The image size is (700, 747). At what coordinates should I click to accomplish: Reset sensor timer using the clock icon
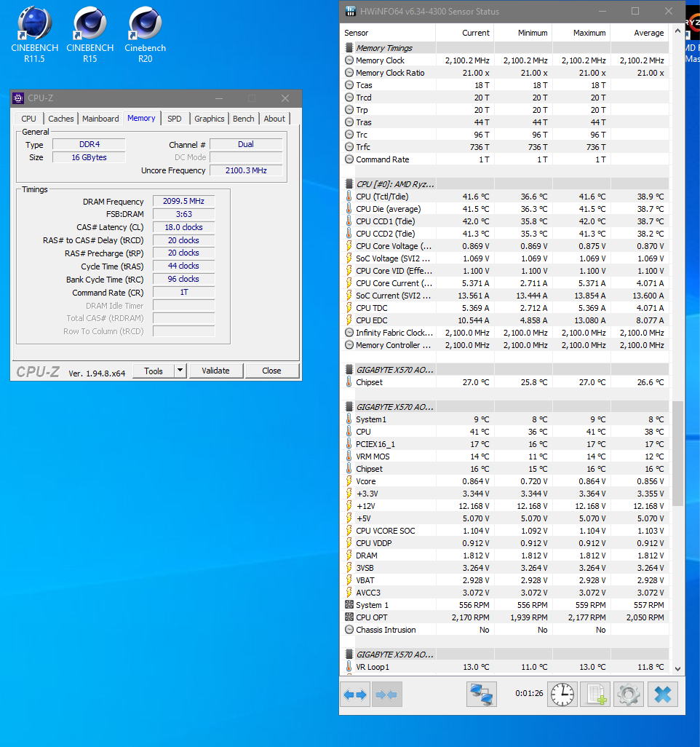562,694
